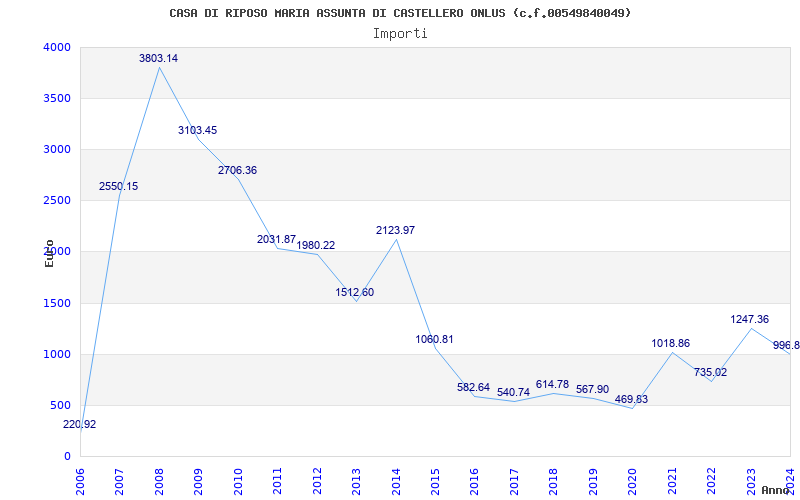The width and height of the screenshot is (800, 500).
Task: Click the x-axis year 2023
Action: click(751, 482)
